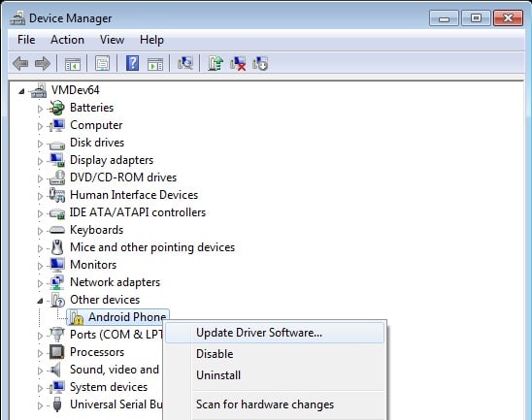Click show/hide console tree toolbar icon

tap(73, 63)
